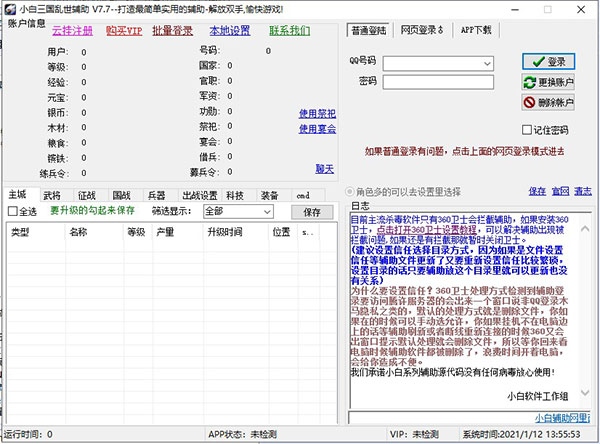Image resolution: width=600 pixels, height=444 pixels.
Task: Click the 位置 column header
Action: [283, 232]
